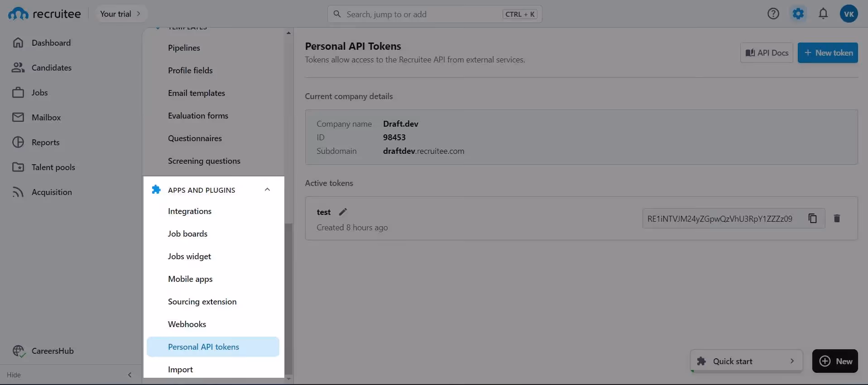868x385 pixels.
Task: Click the Acquisition label in sidebar
Action: click(52, 192)
